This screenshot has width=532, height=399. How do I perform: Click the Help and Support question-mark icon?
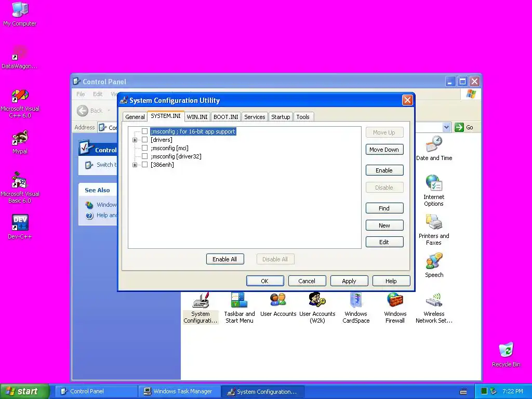[89, 216]
